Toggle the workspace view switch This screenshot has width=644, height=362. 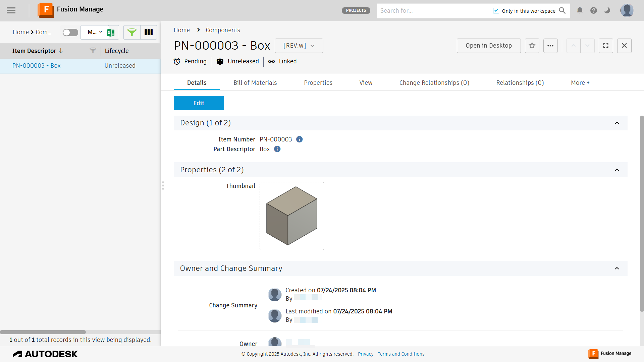[70, 33]
